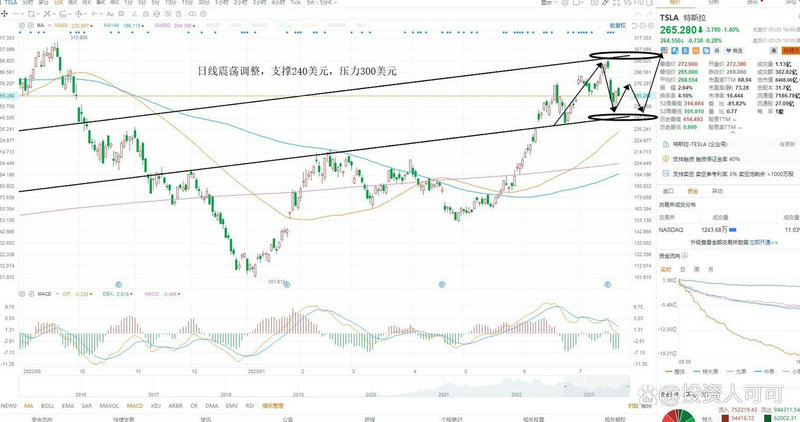Click the chart zoom-out minus circle icon

click(642, 25)
